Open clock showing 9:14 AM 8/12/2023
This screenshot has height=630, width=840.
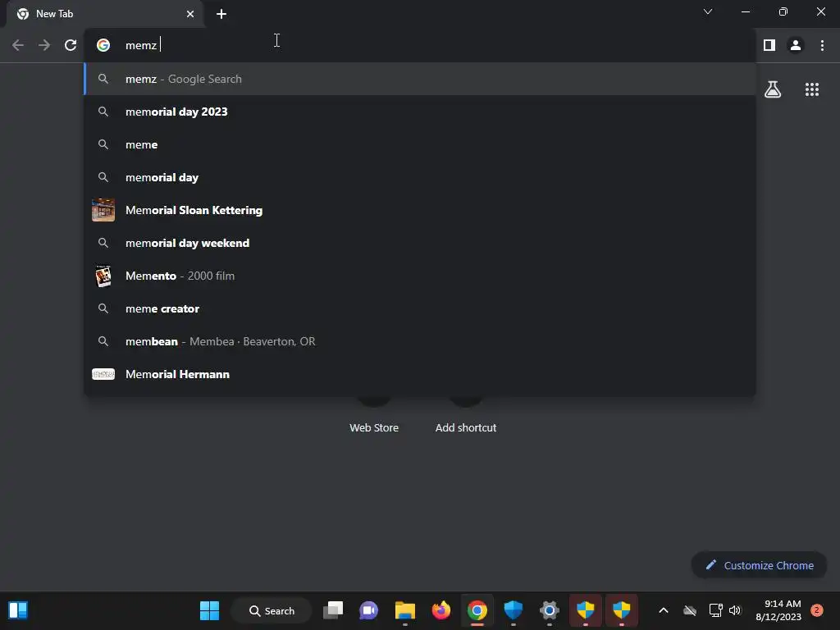[x=778, y=610]
